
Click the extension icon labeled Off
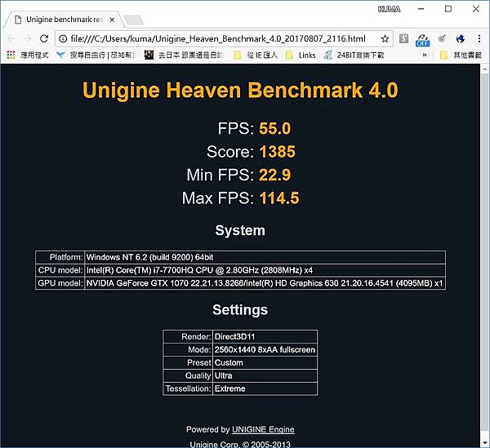422,40
